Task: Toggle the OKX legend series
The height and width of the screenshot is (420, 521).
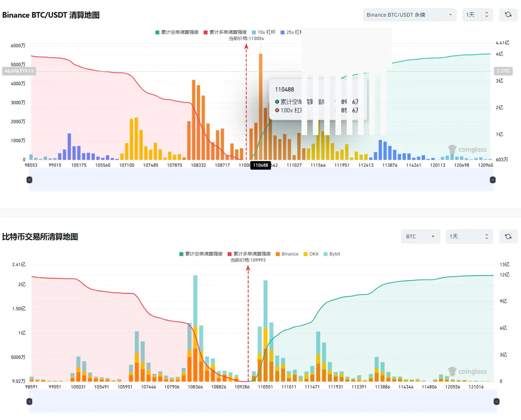Action: pos(311,254)
